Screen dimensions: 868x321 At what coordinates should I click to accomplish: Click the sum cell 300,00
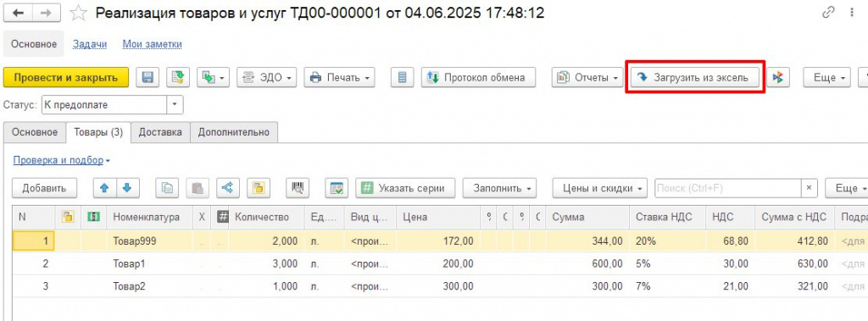tap(587, 286)
